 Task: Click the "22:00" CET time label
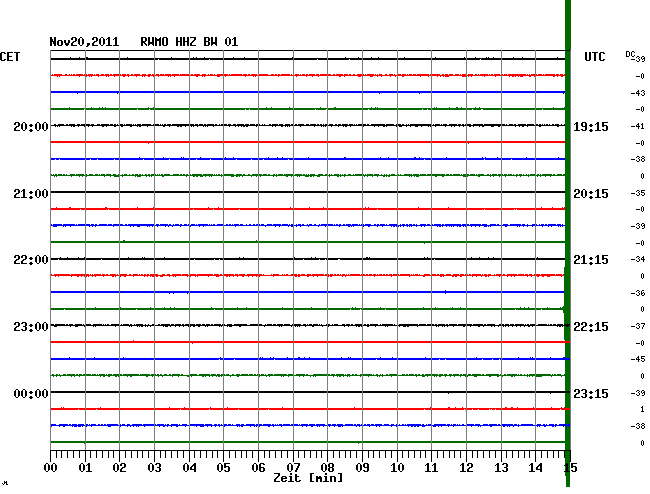click(31, 260)
